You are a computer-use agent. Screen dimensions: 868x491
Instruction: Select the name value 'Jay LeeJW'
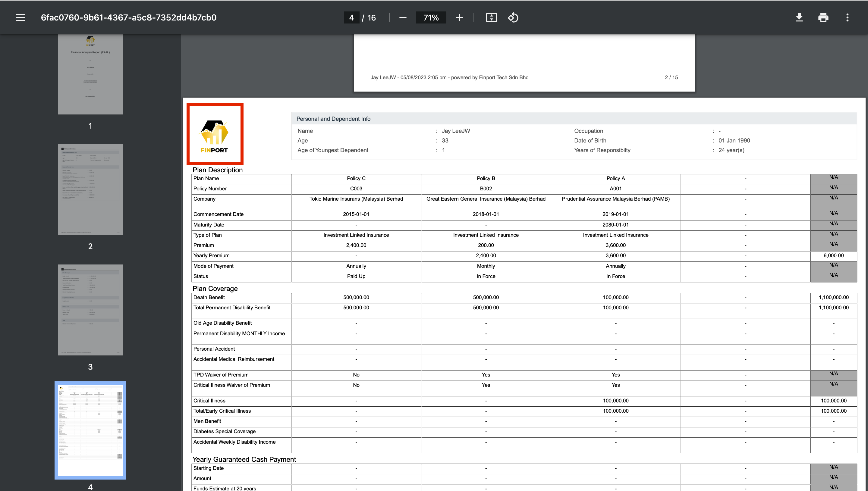(456, 131)
